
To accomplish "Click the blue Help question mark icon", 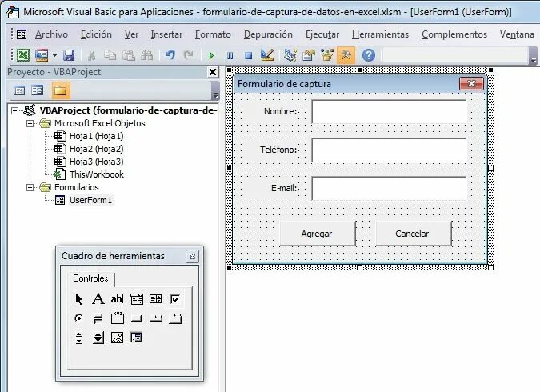I will (x=369, y=55).
